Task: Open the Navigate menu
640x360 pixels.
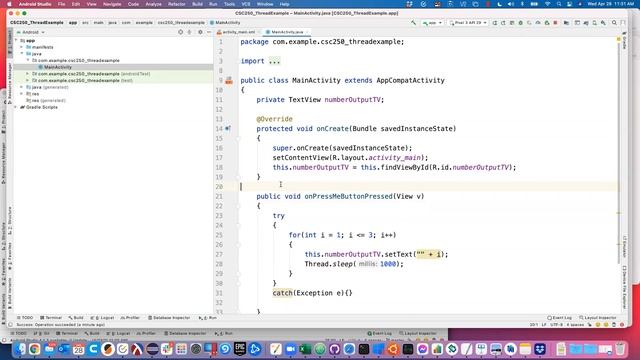Action: coord(112,4)
